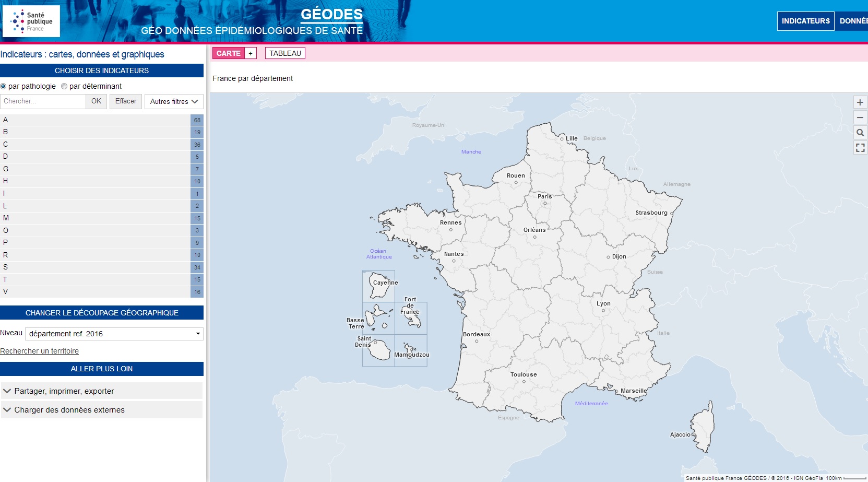Expand the 'R' indicator group
868x482 pixels.
pyautogui.click(x=102, y=255)
